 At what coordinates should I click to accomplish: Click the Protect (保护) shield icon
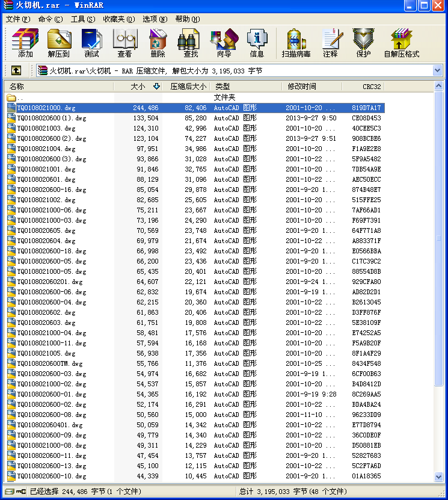(x=363, y=43)
